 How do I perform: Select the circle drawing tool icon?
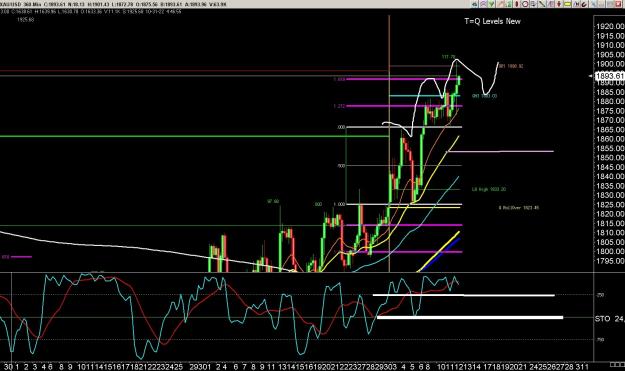525,4
